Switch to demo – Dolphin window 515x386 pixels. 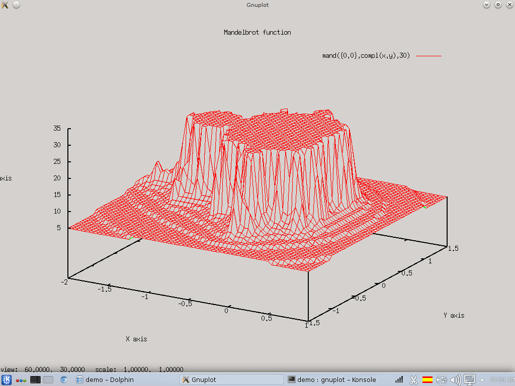click(x=105, y=380)
